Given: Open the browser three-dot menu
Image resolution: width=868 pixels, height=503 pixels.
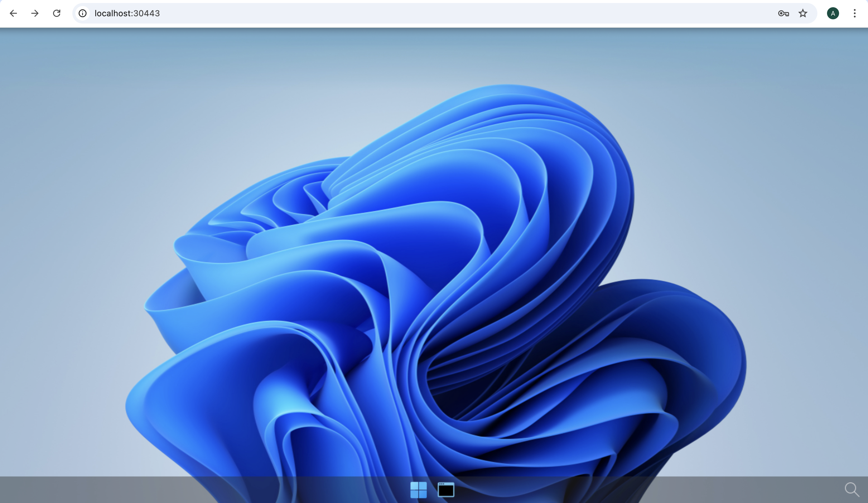Looking at the screenshot, I should 854,14.
